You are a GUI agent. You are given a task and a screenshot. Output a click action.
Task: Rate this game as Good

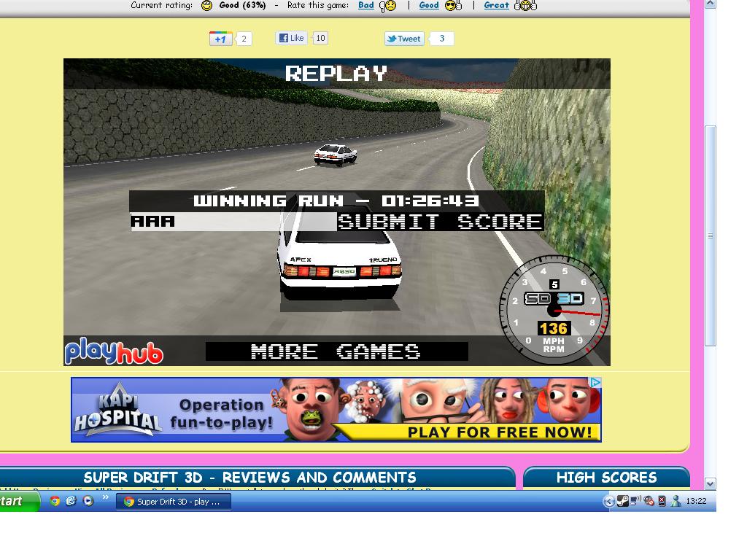tap(429, 5)
